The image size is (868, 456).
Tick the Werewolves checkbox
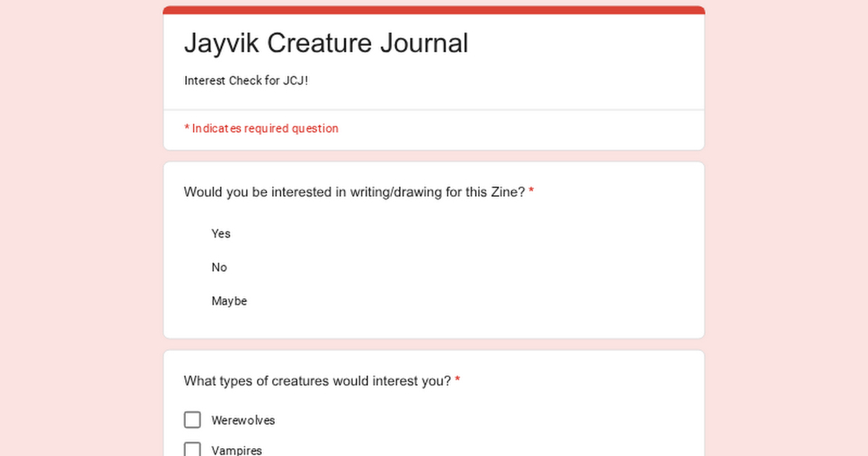coord(192,420)
